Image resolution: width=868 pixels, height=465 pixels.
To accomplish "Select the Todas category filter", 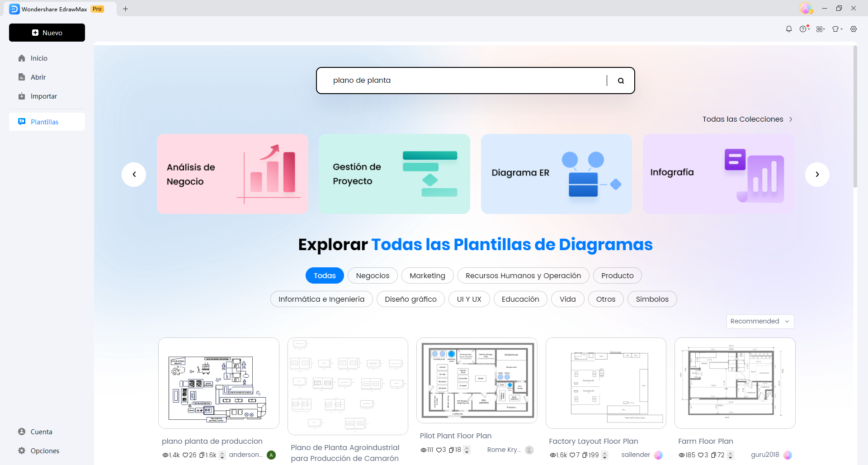I will click(324, 275).
